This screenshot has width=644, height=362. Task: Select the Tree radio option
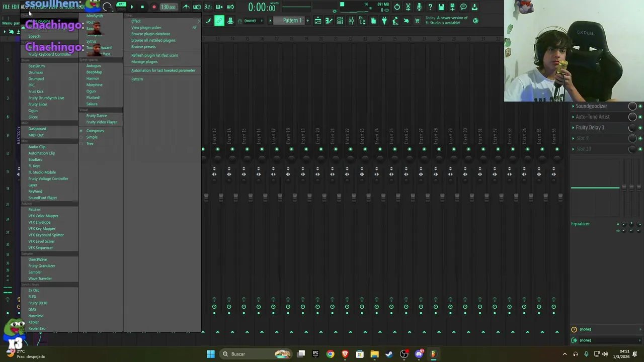(90, 144)
